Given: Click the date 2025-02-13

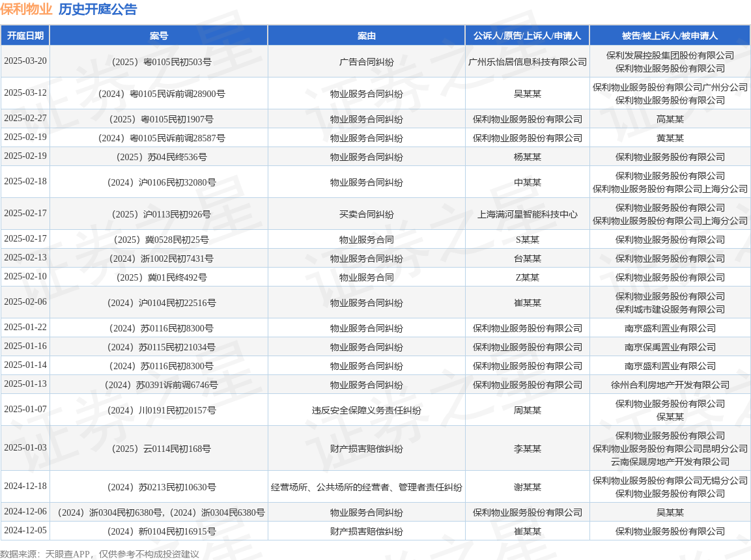Looking at the screenshot, I should 25,257.
